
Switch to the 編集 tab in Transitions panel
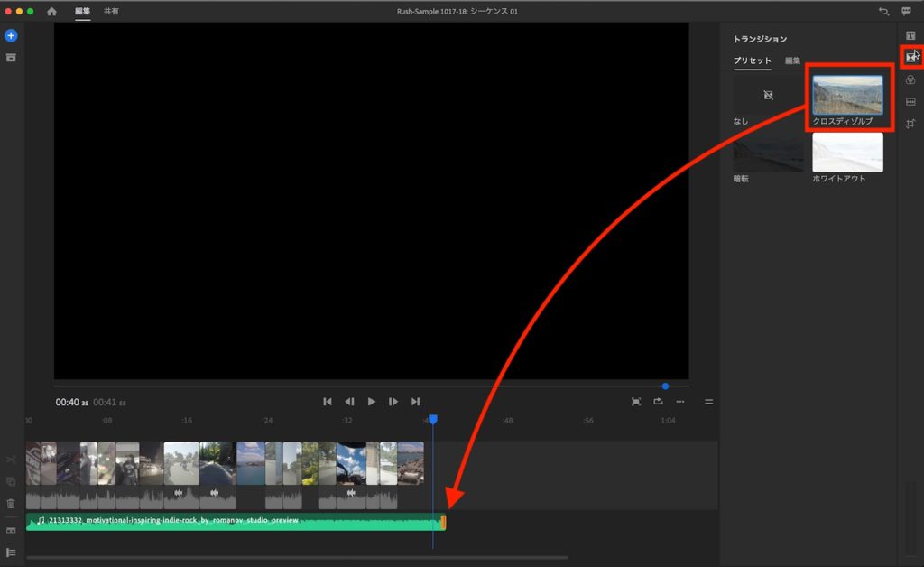792,60
